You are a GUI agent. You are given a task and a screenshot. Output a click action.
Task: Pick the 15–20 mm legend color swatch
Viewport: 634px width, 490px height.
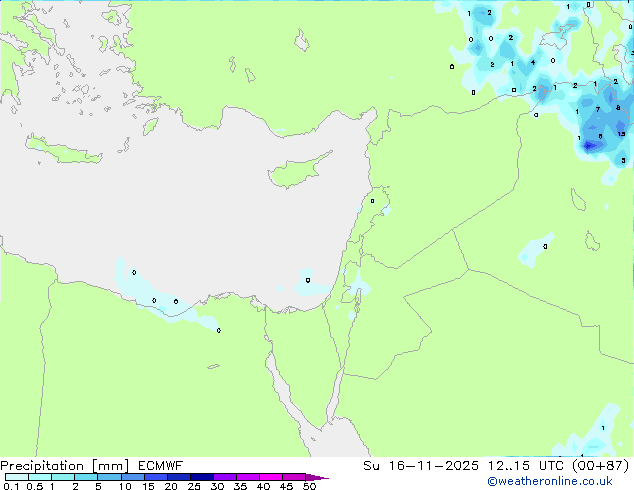click(x=156, y=477)
